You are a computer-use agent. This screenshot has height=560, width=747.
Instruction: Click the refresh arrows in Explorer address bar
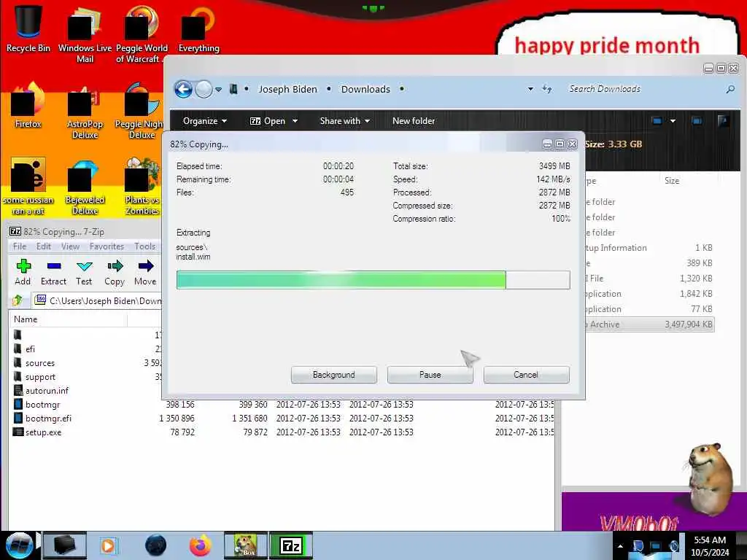[547, 89]
